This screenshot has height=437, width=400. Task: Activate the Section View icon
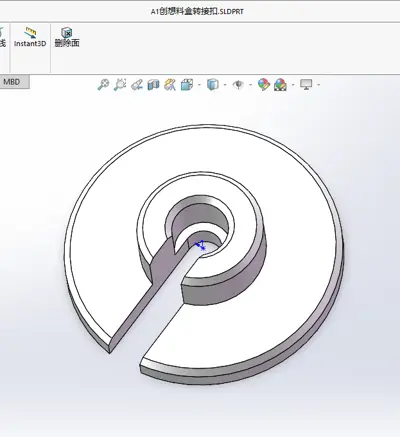coord(153,85)
